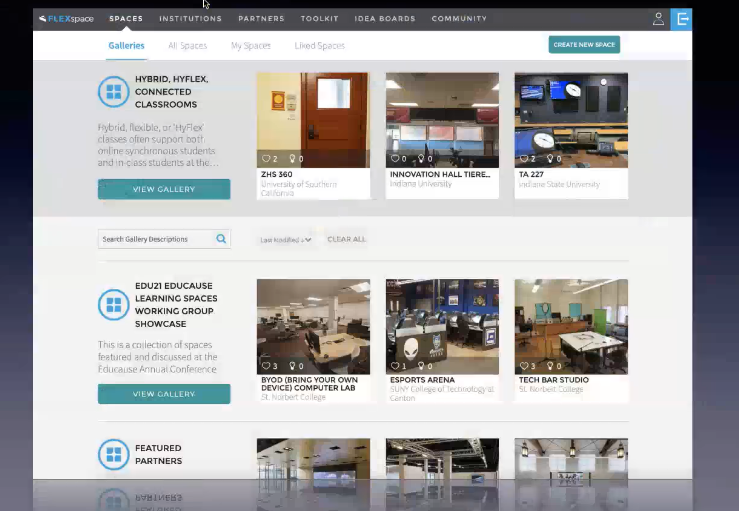This screenshot has height=511, width=739.
Task: Click Featured Partners gallery grid icon
Action: [x=114, y=454]
